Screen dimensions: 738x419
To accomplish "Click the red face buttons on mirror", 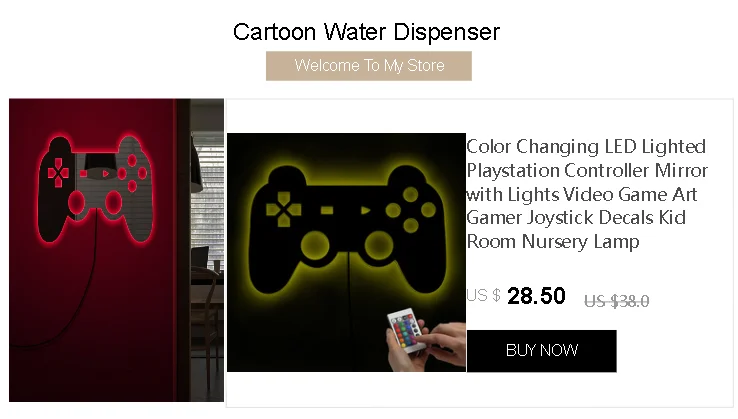I will click(x=132, y=173).
